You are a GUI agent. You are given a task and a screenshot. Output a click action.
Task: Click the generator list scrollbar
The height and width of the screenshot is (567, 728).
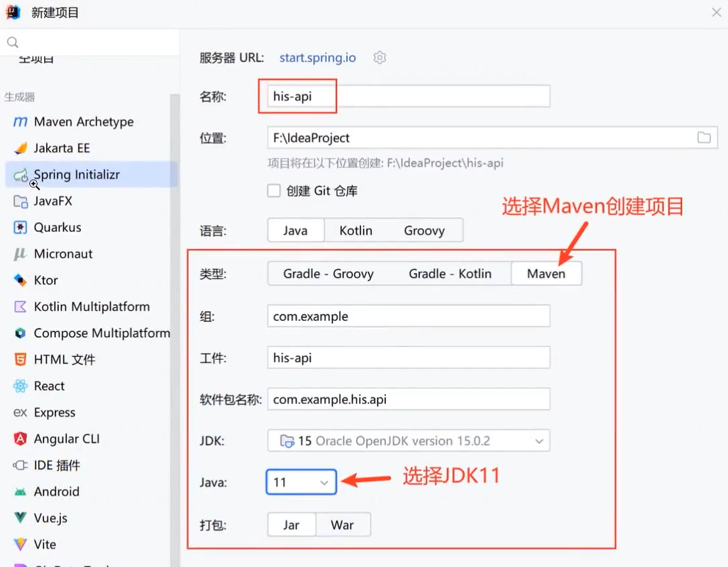(x=175, y=330)
